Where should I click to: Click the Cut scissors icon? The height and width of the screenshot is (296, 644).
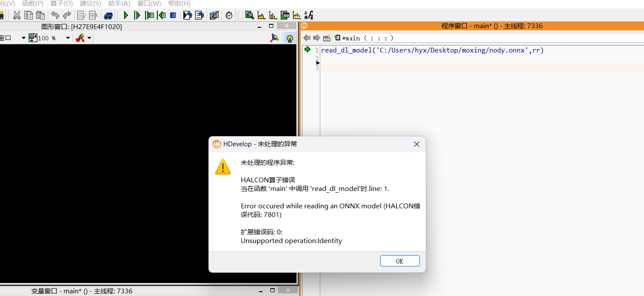tap(17, 15)
